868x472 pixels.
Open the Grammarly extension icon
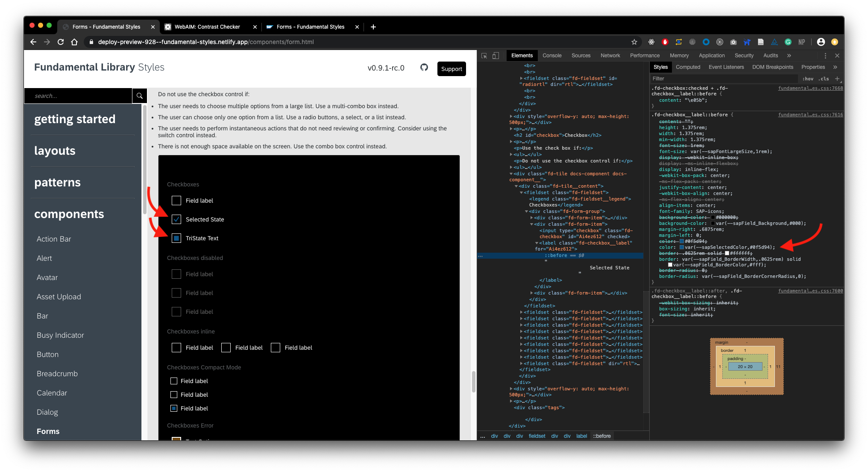pos(788,42)
